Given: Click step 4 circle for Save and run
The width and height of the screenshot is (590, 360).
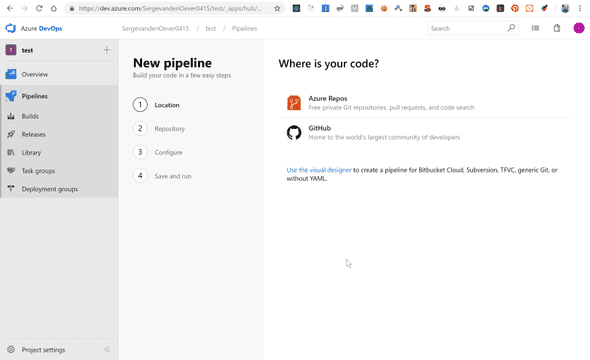Looking at the screenshot, I should (x=140, y=176).
